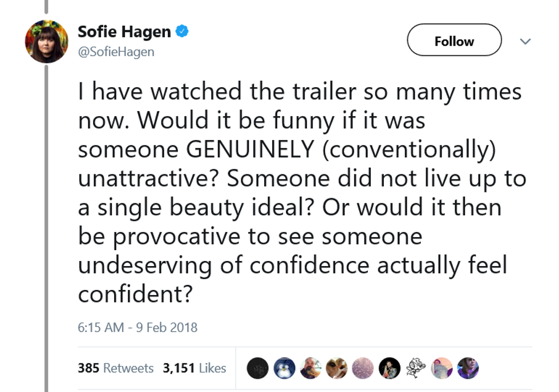Open the dog close-up avatar liker profile

tap(337, 368)
